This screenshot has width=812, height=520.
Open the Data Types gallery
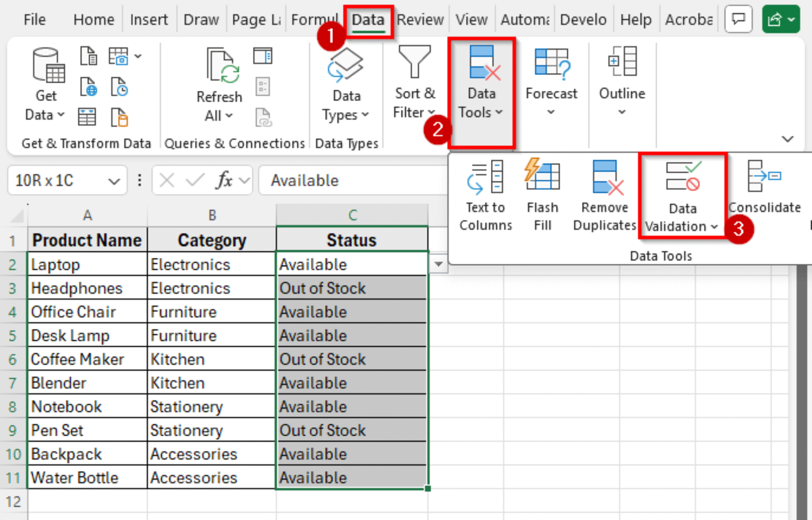tap(346, 84)
